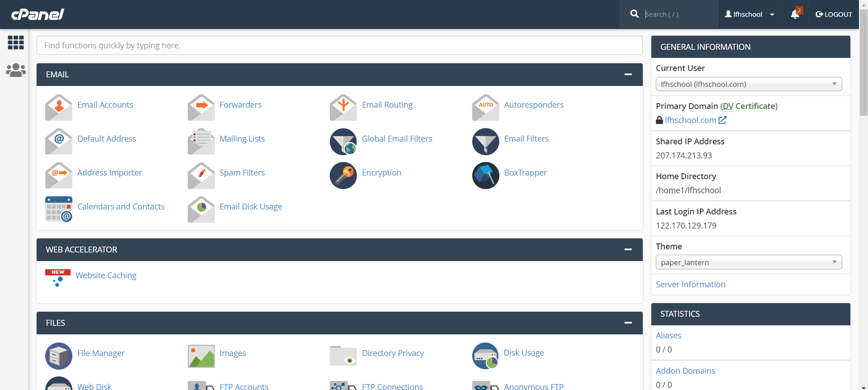Open the File Manager cabinet icon

pyautogui.click(x=59, y=356)
